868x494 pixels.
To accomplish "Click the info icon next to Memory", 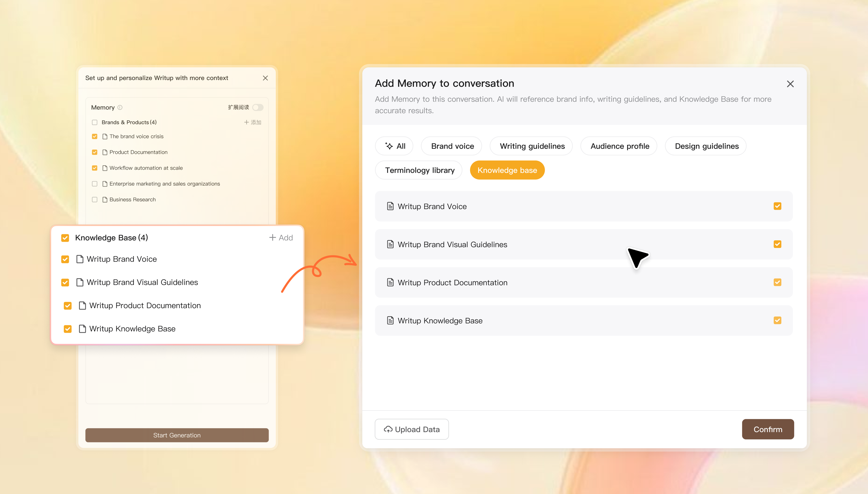I will click(120, 107).
